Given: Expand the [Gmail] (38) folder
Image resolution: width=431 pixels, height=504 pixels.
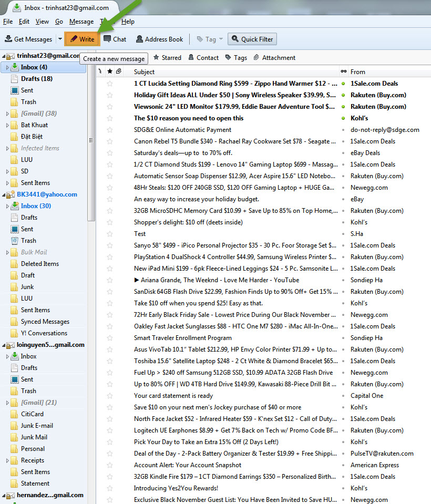Looking at the screenshot, I should point(7,114).
